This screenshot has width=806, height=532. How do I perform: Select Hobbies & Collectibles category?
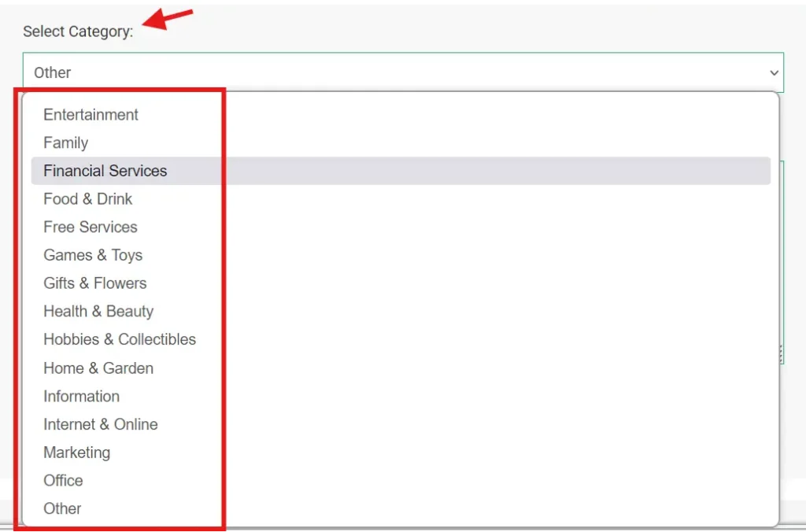coord(401,339)
